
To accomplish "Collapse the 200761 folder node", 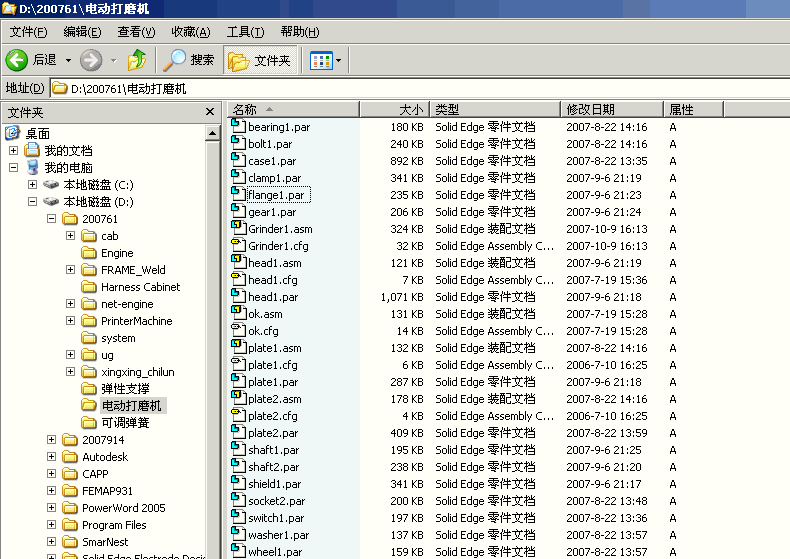I will [51, 219].
